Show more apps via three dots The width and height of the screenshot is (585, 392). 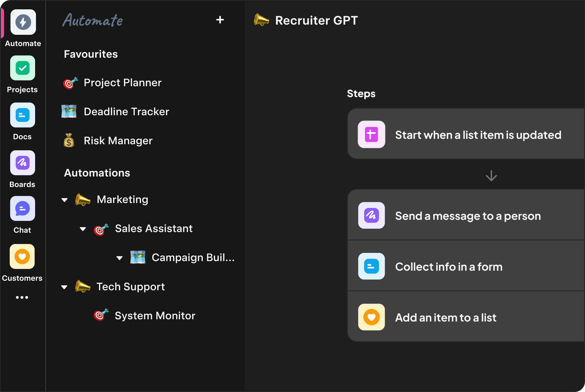[x=22, y=297]
